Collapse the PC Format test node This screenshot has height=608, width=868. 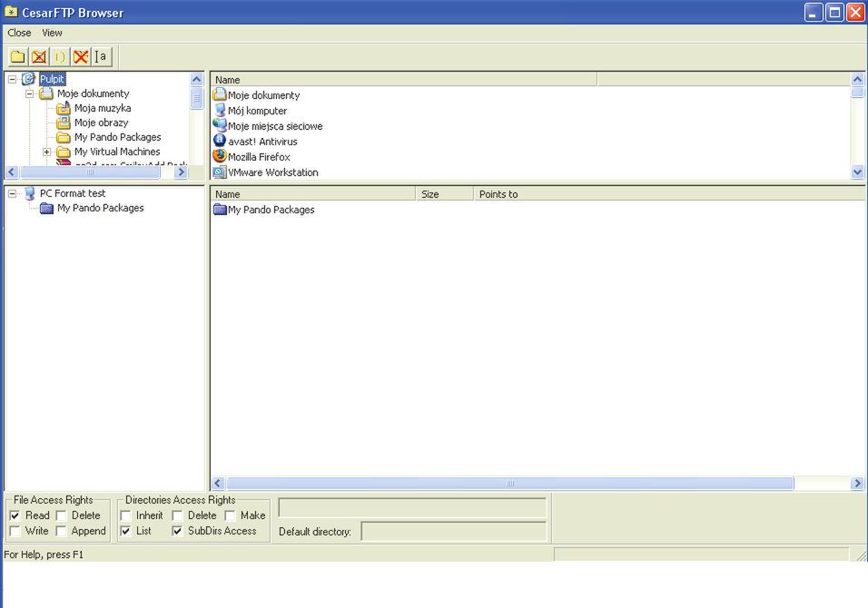(12, 193)
